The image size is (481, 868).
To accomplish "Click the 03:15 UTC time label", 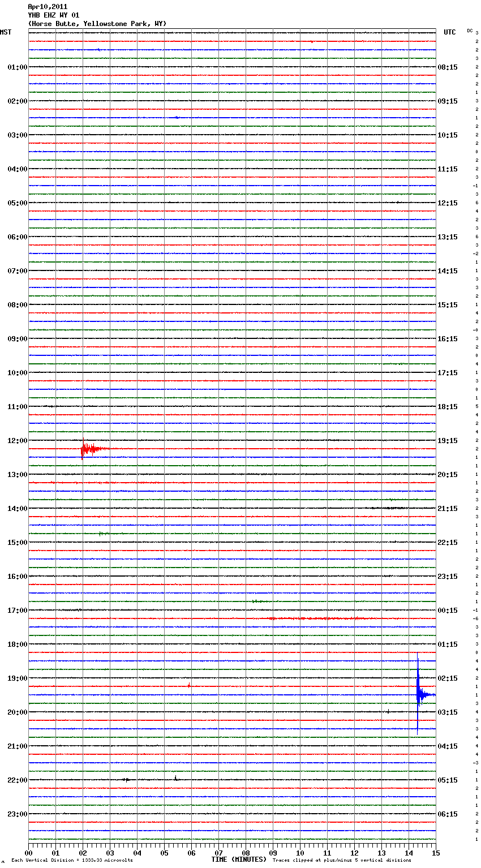I will click(448, 712).
